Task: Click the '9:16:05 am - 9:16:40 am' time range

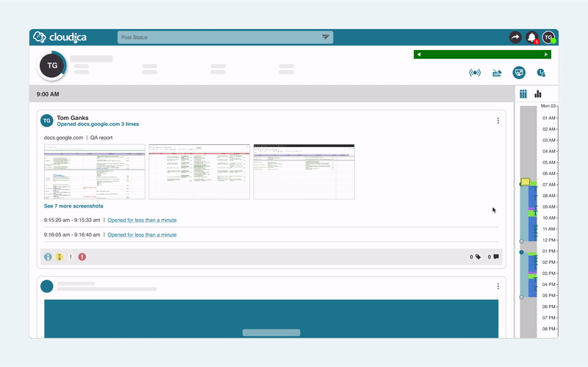Action: [x=72, y=235]
